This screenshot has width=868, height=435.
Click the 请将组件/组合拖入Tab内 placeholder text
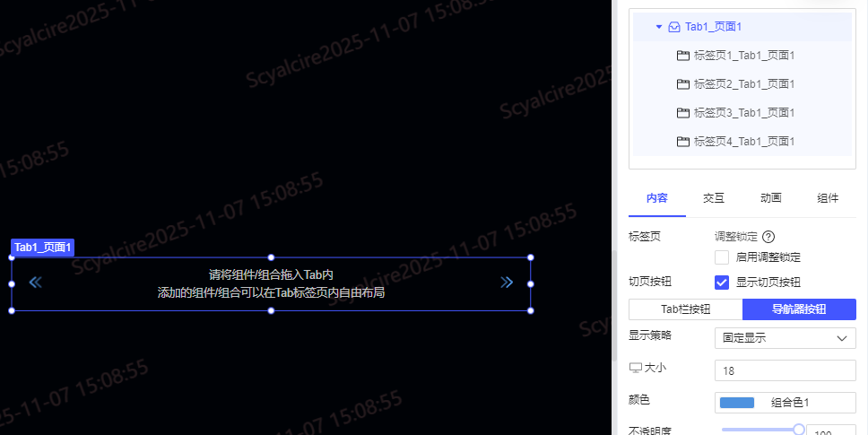tap(271, 274)
